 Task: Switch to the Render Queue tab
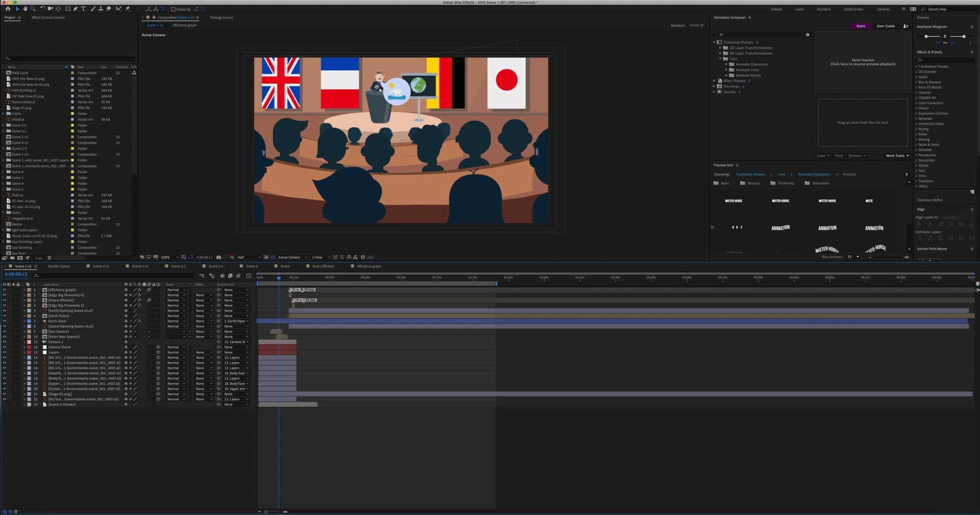click(59, 266)
